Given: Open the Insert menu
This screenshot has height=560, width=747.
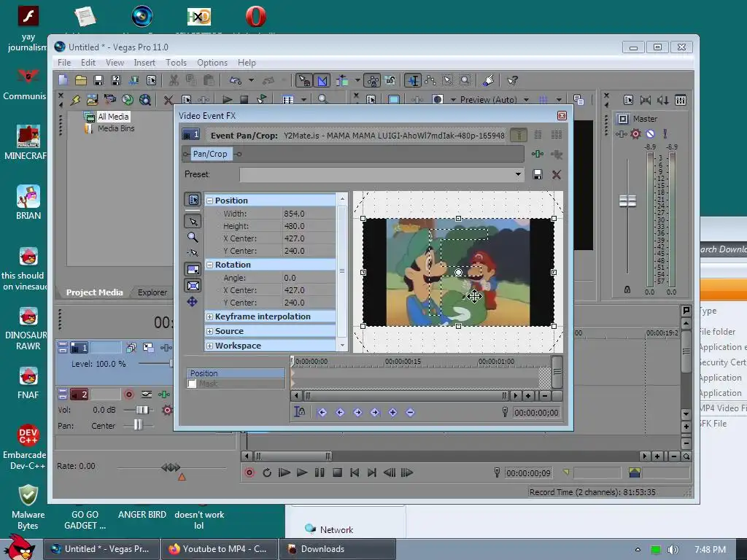Looking at the screenshot, I should pos(144,63).
